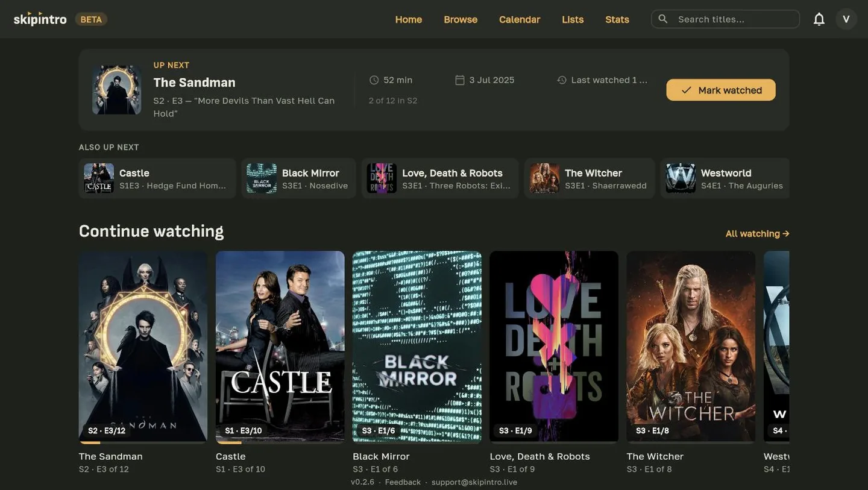
Task: Click the ALSO UP NEXT label
Action: click(109, 147)
